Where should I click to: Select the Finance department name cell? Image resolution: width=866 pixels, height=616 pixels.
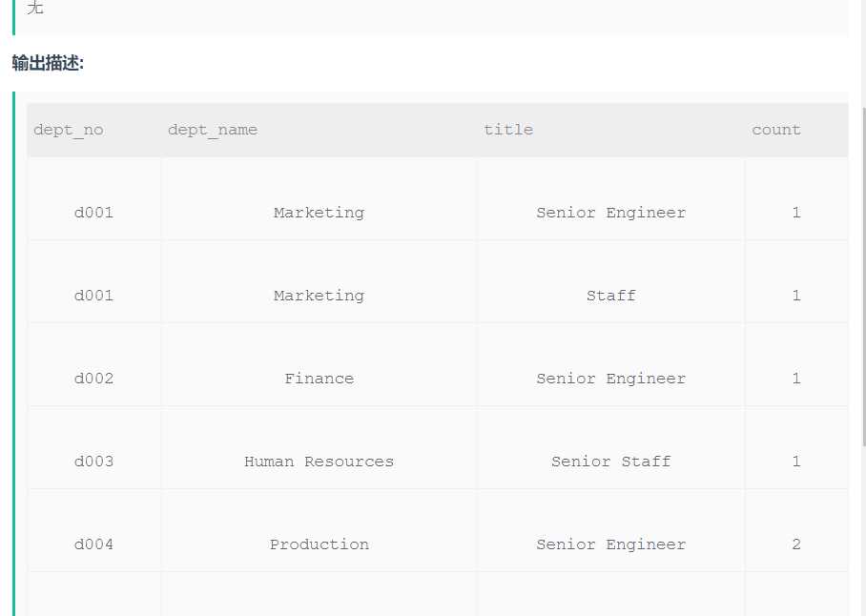pos(319,379)
